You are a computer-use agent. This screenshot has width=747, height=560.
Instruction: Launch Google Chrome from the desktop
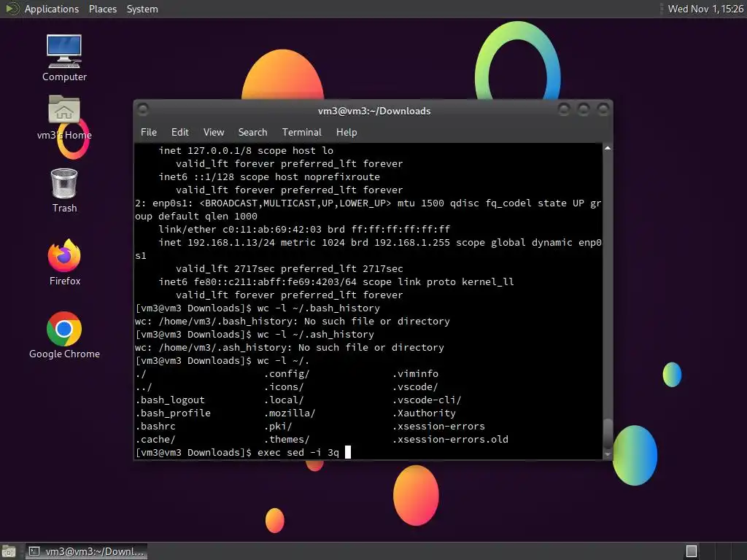point(64,335)
